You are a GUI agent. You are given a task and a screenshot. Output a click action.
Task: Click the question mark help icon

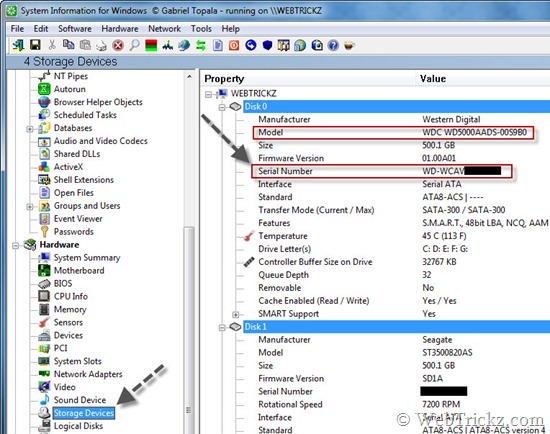[333, 45]
